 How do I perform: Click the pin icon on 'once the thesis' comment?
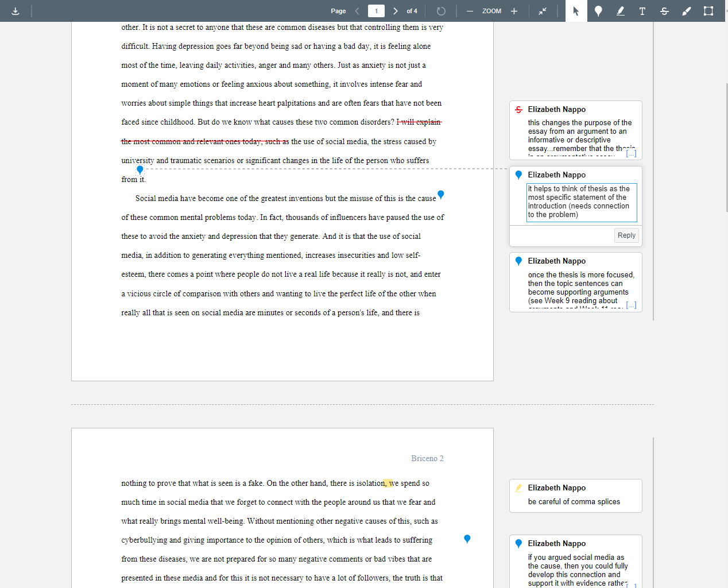(x=518, y=261)
